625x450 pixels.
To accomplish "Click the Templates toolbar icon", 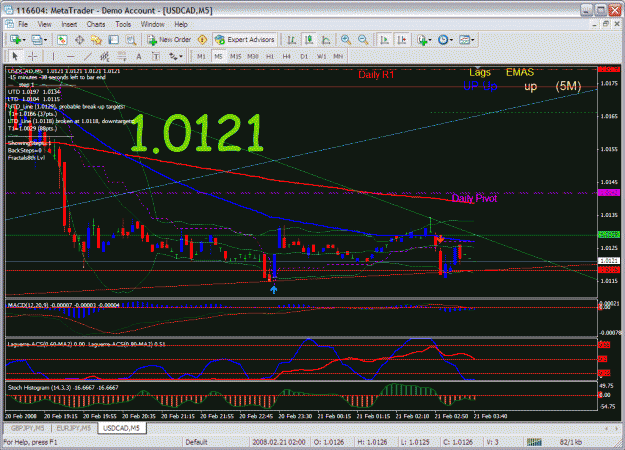I will (x=464, y=40).
